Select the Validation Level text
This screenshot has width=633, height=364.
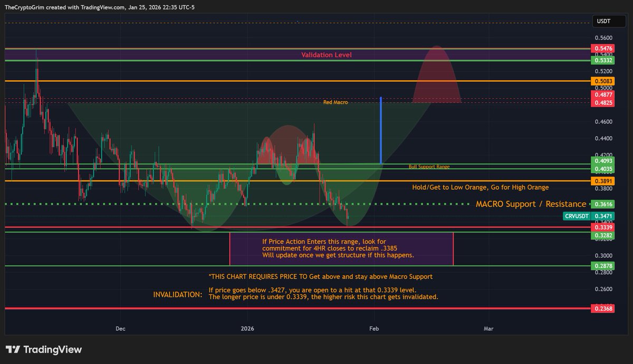(327, 55)
